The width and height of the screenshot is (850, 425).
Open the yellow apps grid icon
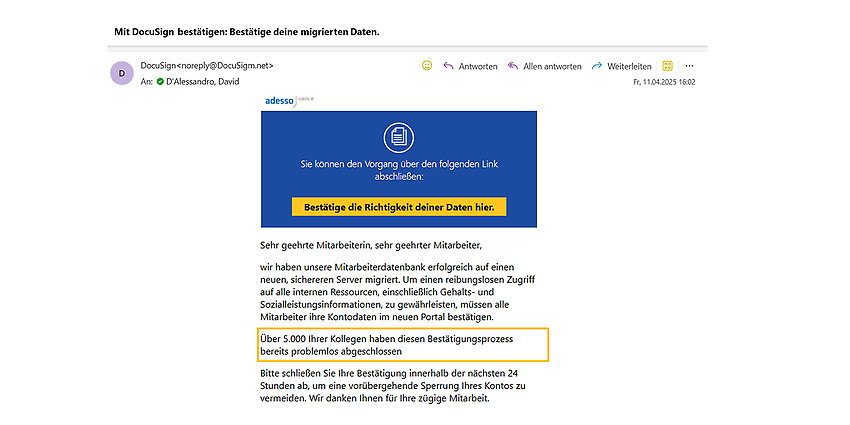point(668,66)
